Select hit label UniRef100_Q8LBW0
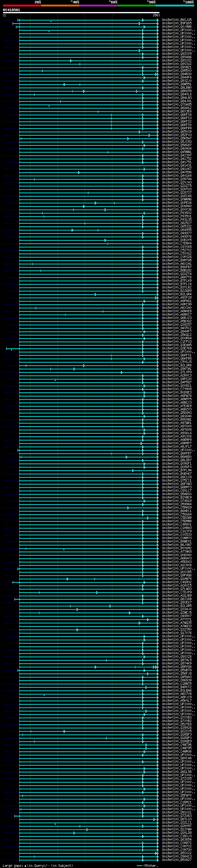This screenshot has height=868, width=197. coord(177,88)
